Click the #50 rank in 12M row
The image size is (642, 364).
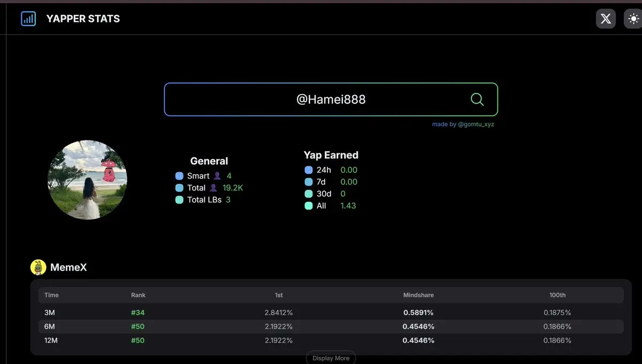[x=137, y=340]
